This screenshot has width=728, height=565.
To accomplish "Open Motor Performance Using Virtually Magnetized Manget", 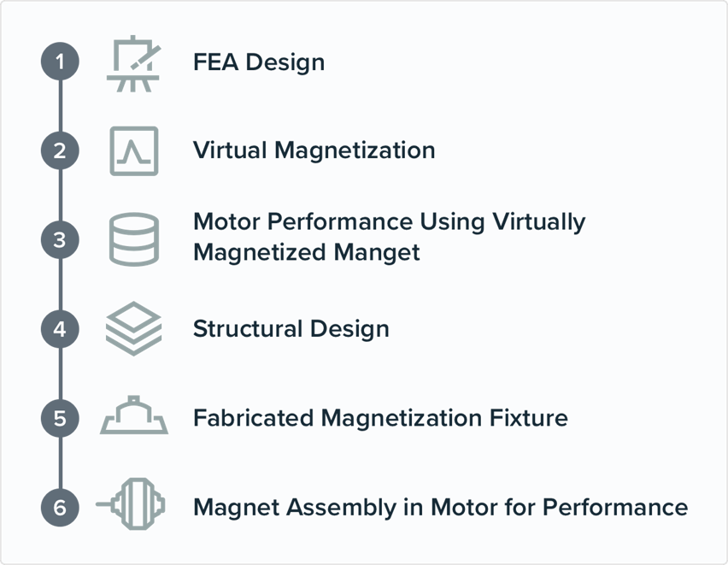I will click(x=389, y=237).
